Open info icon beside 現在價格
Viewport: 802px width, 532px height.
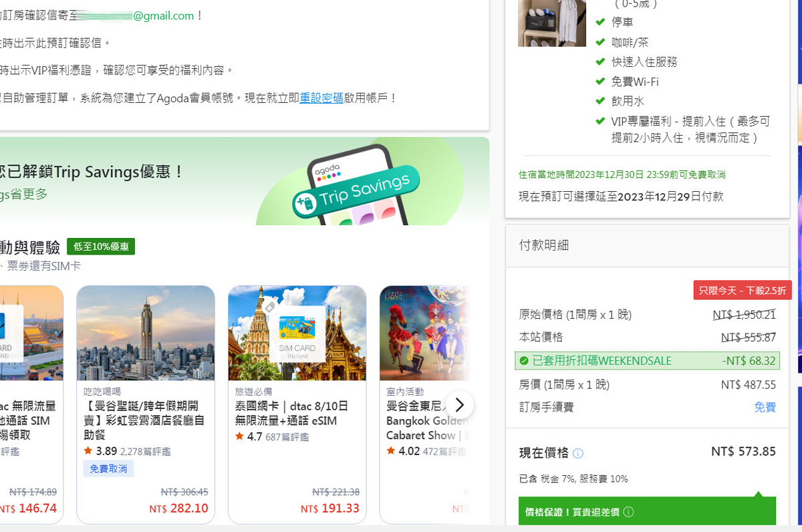[x=578, y=453]
